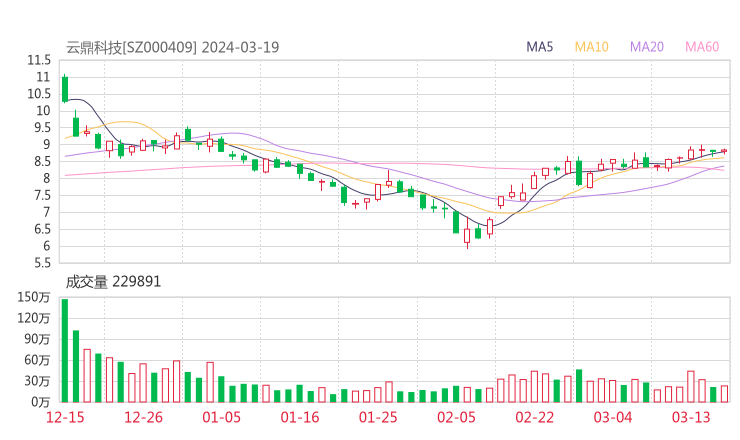Viewport: 740px width, 440px height.
Task: Click the tallest green volume bar at 12-15
Action: (65, 351)
